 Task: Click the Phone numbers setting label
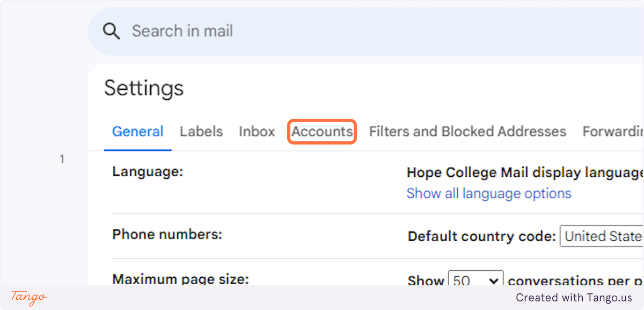(x=167, y=235)
